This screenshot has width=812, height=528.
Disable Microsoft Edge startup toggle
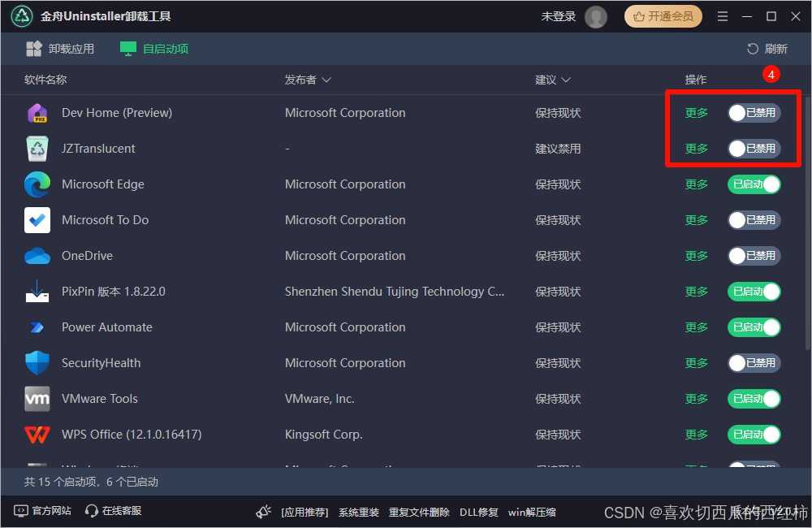coord(754,184)
